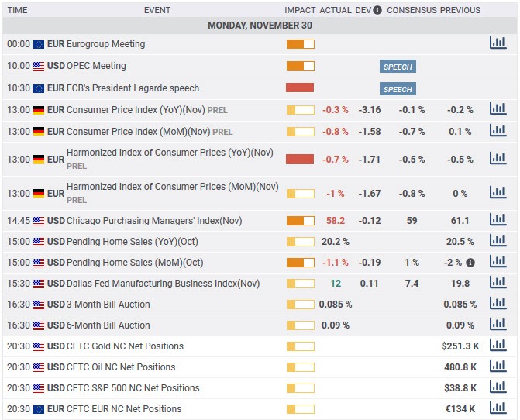Screen dimensions: 520x420
Task: Open chart icon for Eurogroup Meeting
Action: pos(498,43)
